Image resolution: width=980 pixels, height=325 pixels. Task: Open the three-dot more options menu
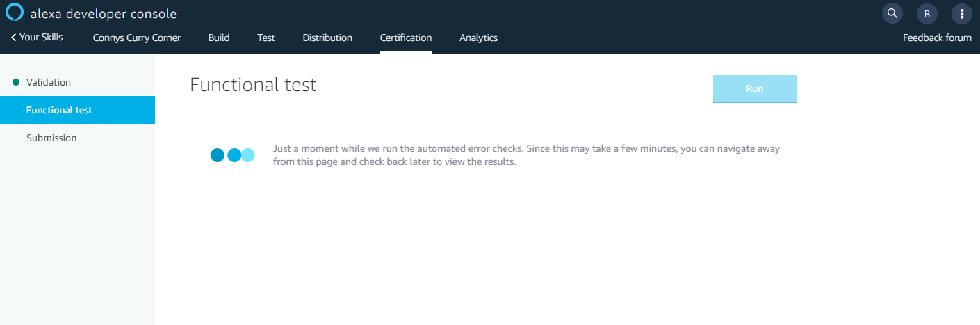pyautogui.click(x=961, y=13)
